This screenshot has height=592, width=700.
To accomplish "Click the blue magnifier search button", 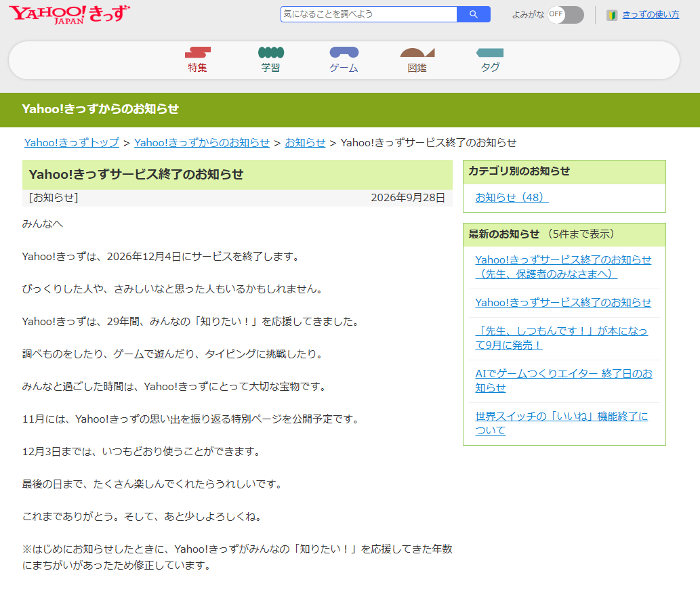I will (x=474, y=14).
